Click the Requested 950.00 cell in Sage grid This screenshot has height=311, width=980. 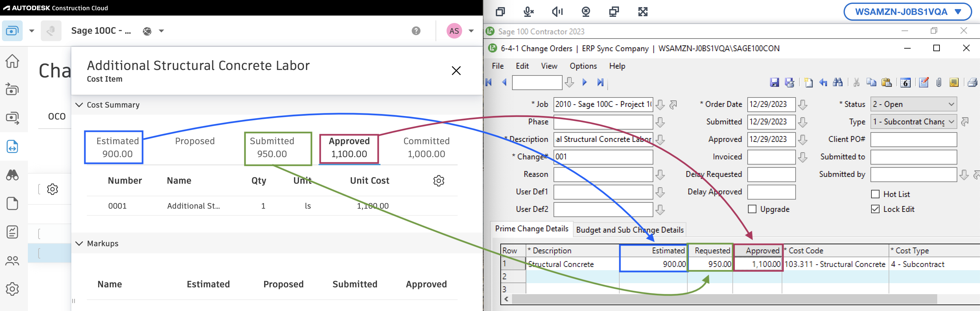710,264
